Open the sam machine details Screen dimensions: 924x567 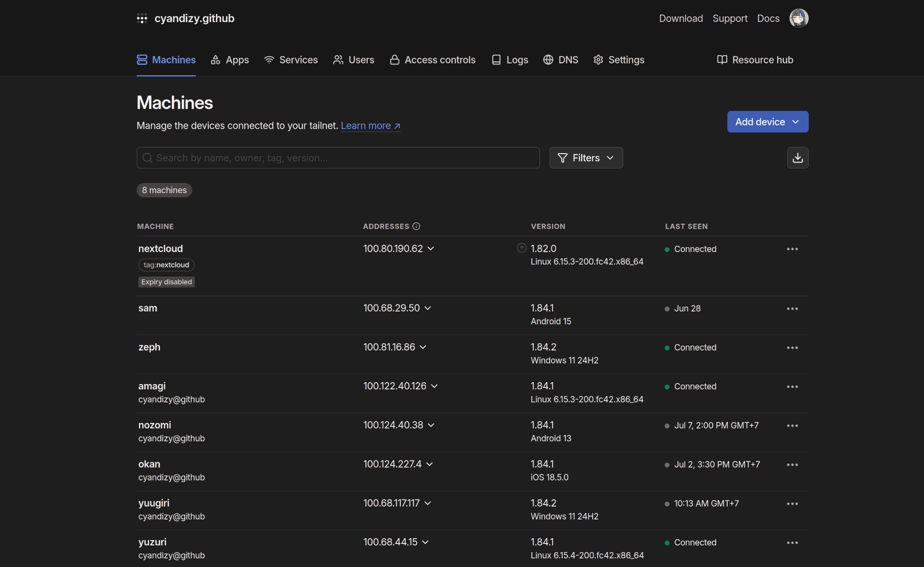coord(148,308)
